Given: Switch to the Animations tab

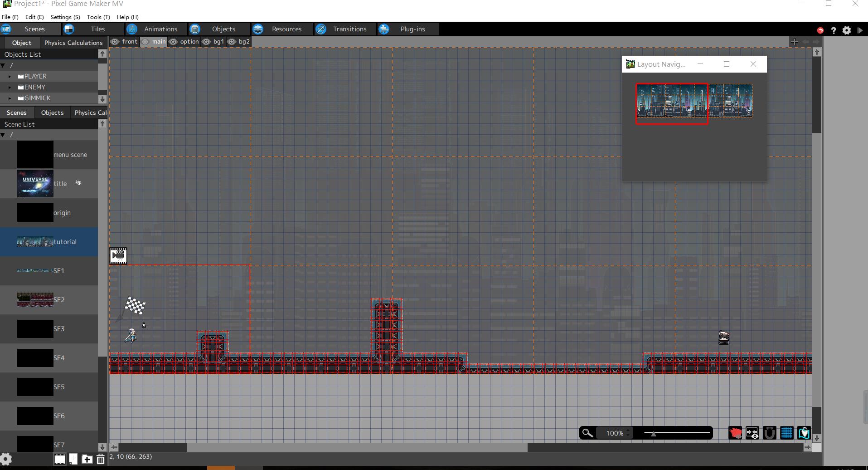Looking at the screenshot, I should [156, 29].
